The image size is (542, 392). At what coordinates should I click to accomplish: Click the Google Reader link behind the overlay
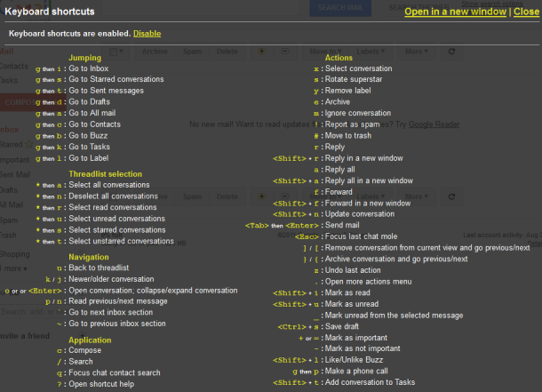pos(434,124)
